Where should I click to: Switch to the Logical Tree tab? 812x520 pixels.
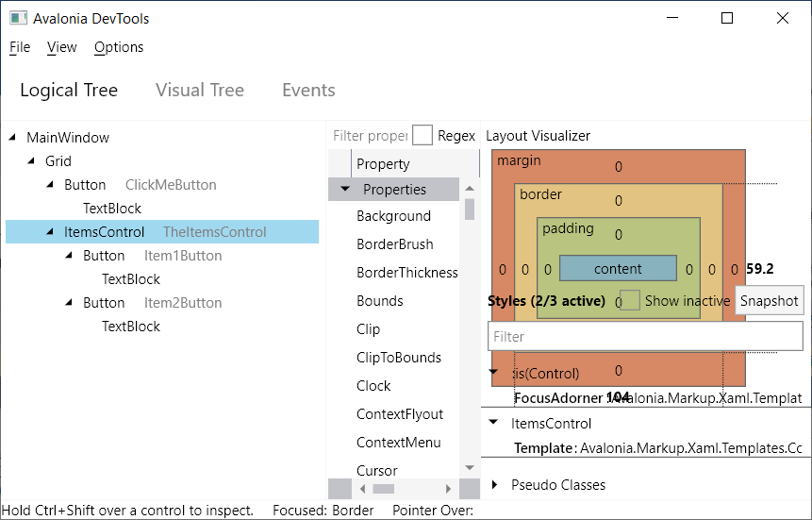[x=69, y=91]
